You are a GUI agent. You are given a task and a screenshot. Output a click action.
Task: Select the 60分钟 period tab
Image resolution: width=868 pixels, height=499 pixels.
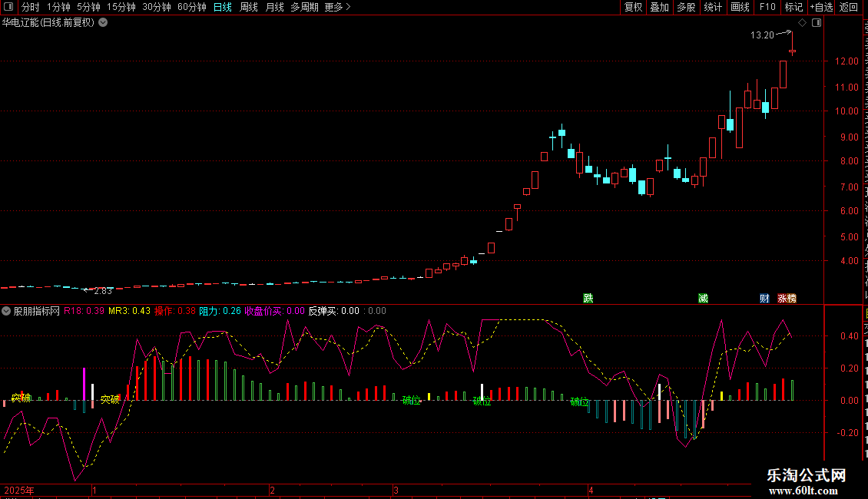click(192, 7)
